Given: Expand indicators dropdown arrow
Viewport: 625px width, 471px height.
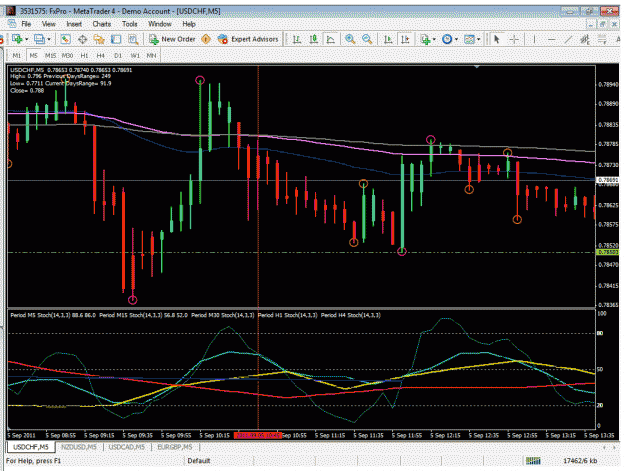Looking at the screenshot, I should coord(434,39).
